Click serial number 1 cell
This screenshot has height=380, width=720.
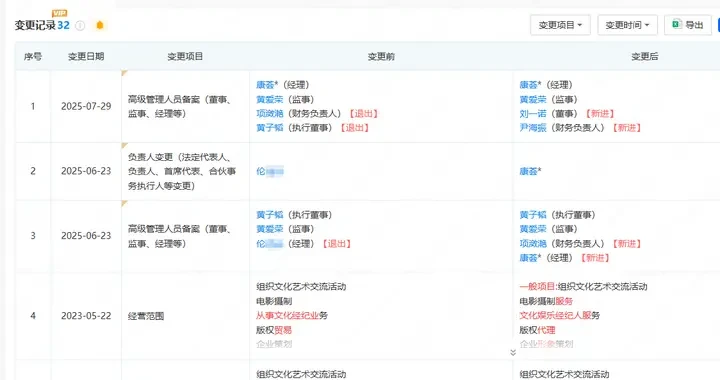coord(33,106)
